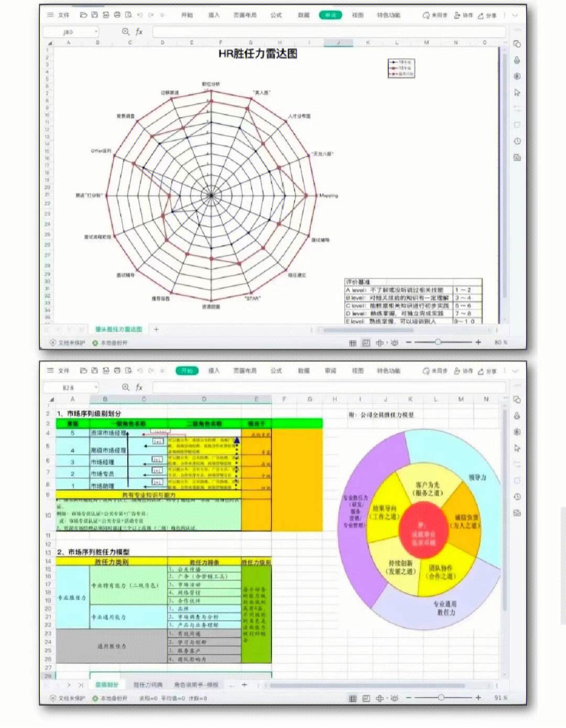Open the Name Box dropdown showing J80
The image size is (566, 728).
point(96,32)
